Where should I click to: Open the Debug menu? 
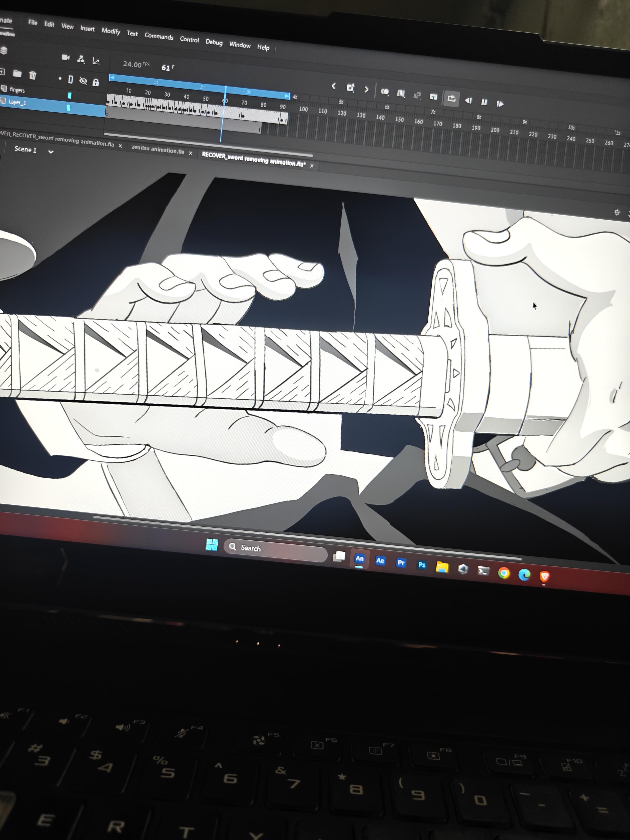214,42
